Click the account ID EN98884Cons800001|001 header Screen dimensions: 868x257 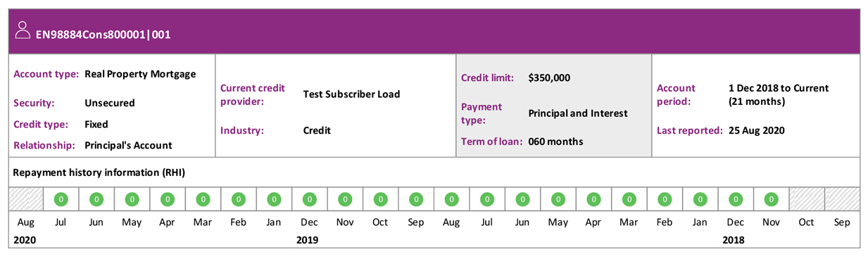click(103, 34)
